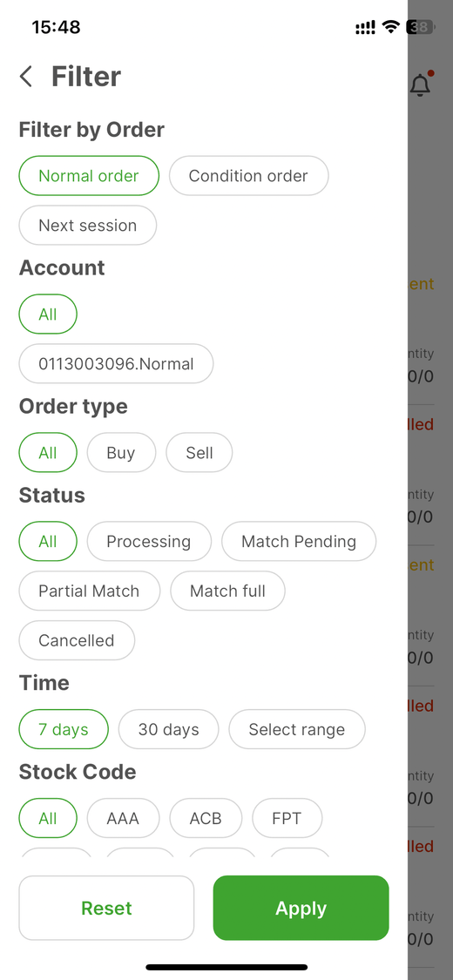Select the Normal order chip
Image resolution: width=453 pixels, height=980 pixels.
coord(90,176)
